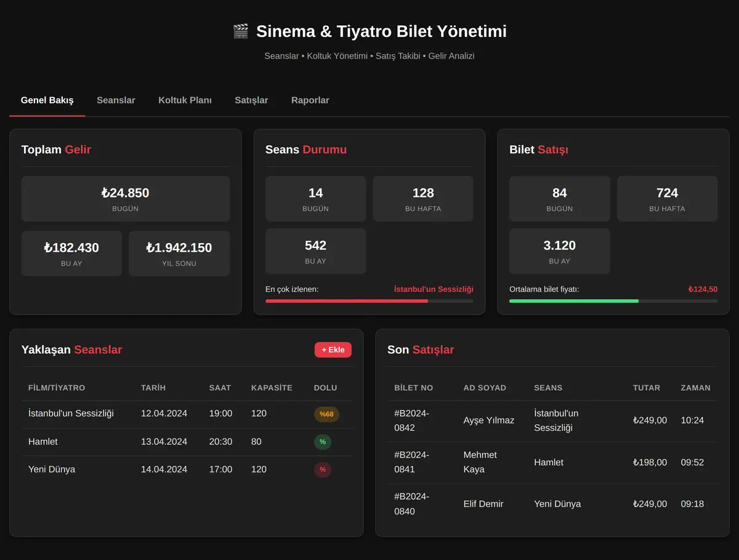Click Hamlet in the recent sales table
This screenshot has width=739, height=560.
click(x=549, y=462)
